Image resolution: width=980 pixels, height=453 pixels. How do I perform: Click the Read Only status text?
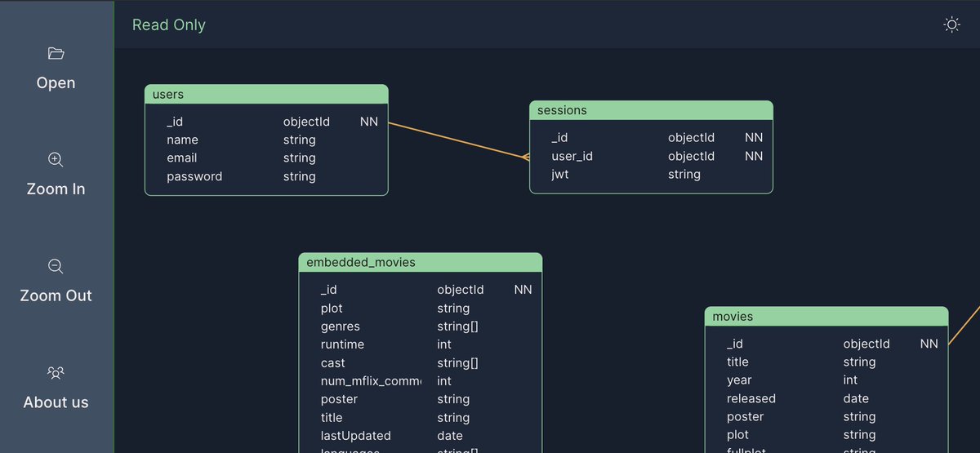coord(169,24)
